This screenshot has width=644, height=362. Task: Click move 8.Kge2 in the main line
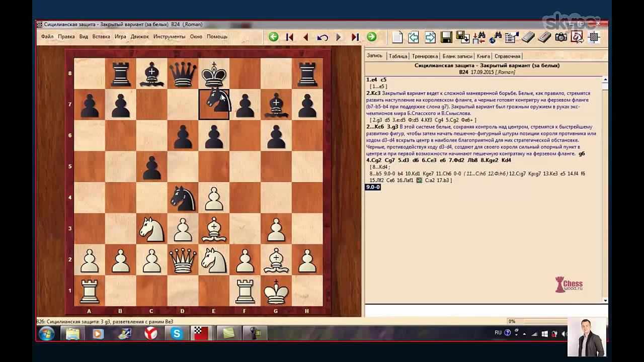tap(490, 160)
